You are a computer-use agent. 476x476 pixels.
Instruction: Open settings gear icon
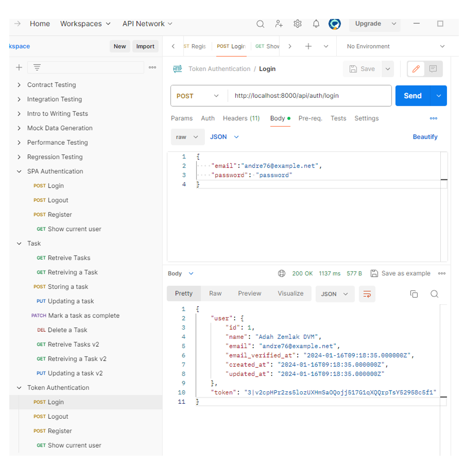click(297, 24)
